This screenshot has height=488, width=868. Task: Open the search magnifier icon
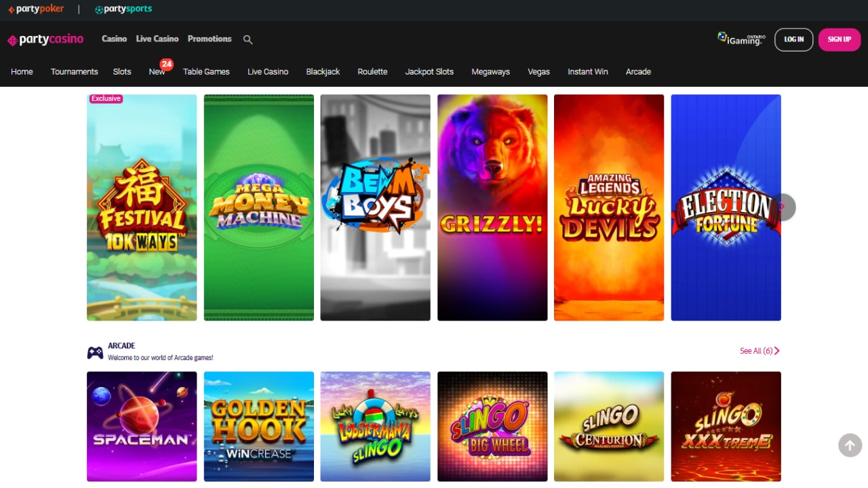248,39
